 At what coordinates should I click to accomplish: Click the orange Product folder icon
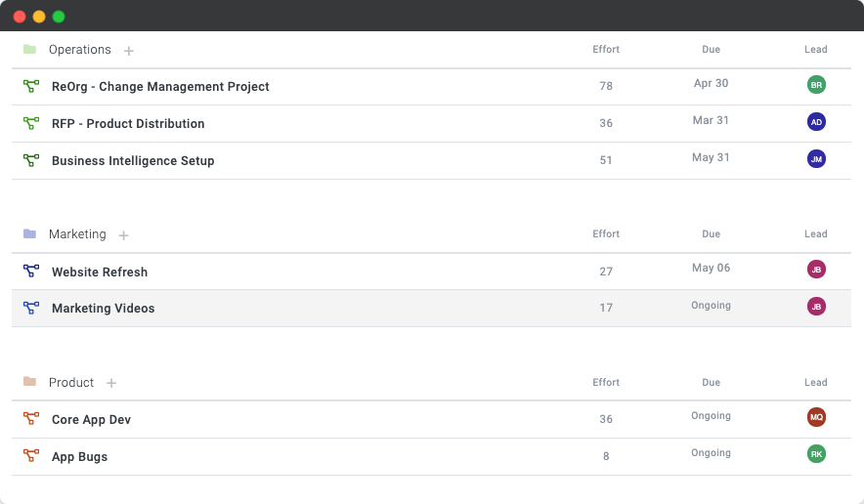[29, 382]
